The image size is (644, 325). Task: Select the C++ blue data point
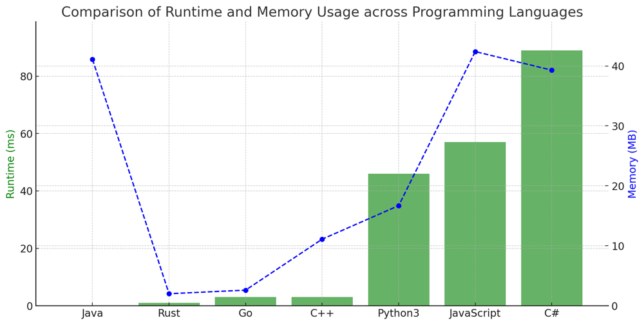click(322, 239)
